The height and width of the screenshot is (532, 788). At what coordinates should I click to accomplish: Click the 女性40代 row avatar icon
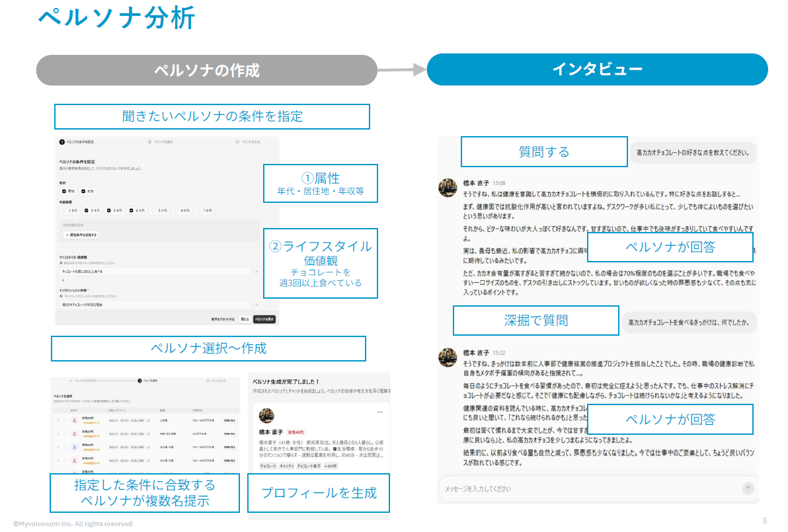coord(75,420)
